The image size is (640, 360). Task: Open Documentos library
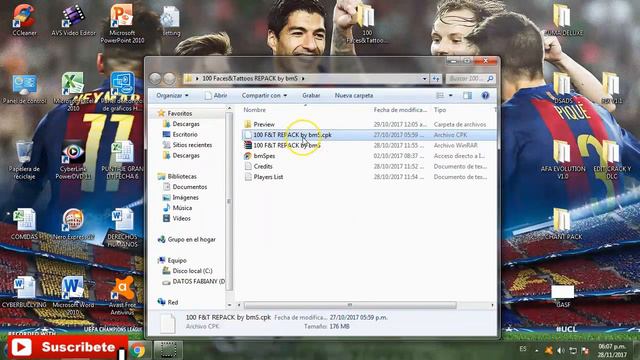(190, 187)
